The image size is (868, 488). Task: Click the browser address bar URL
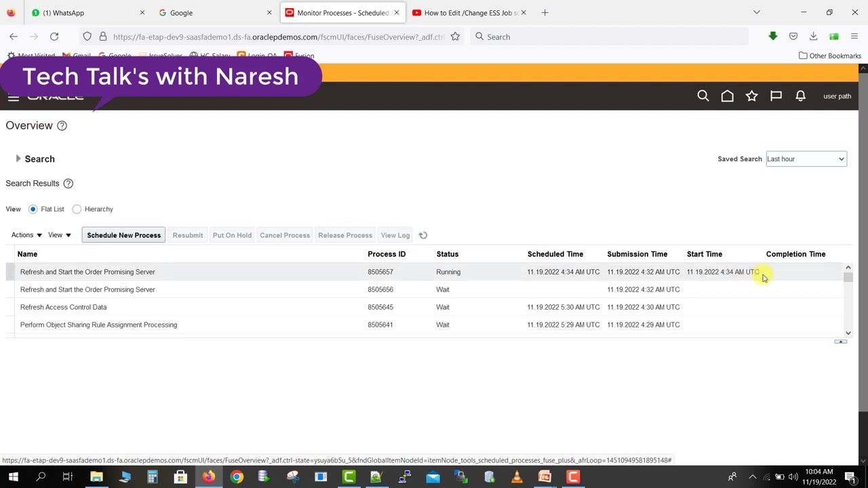279,37
